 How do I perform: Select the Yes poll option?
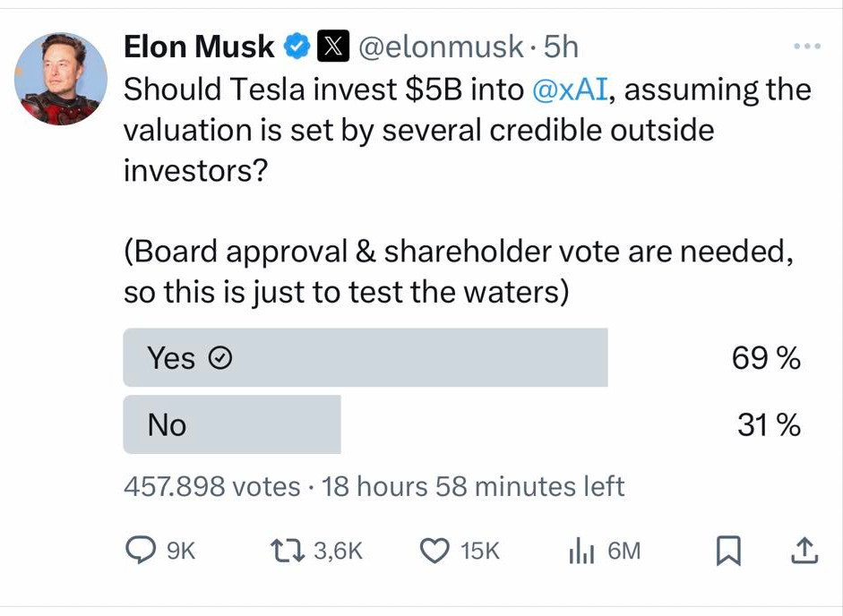pyautogui.click(x=365, y=358)
